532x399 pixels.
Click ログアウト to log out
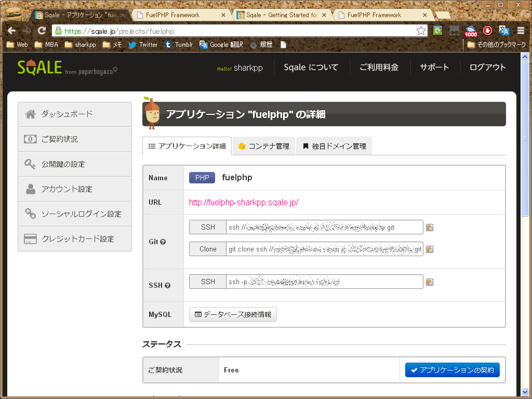pyautogui.click(x=487, y=67)
